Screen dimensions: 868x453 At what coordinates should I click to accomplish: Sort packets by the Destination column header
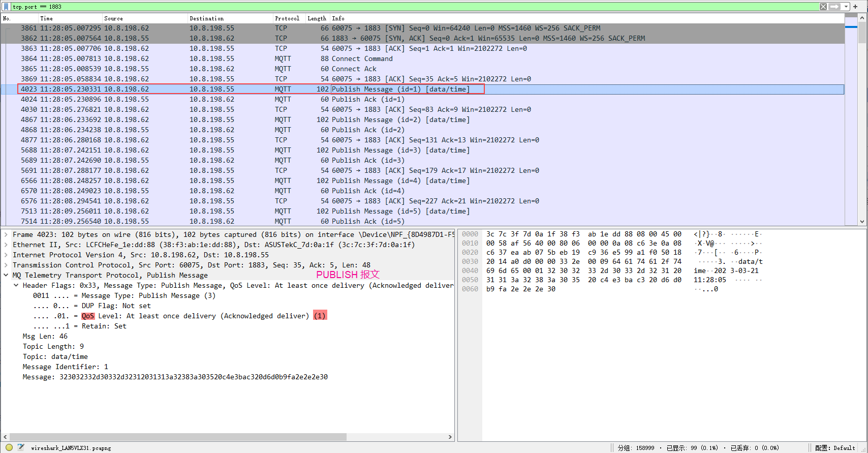tap(230, 18)
